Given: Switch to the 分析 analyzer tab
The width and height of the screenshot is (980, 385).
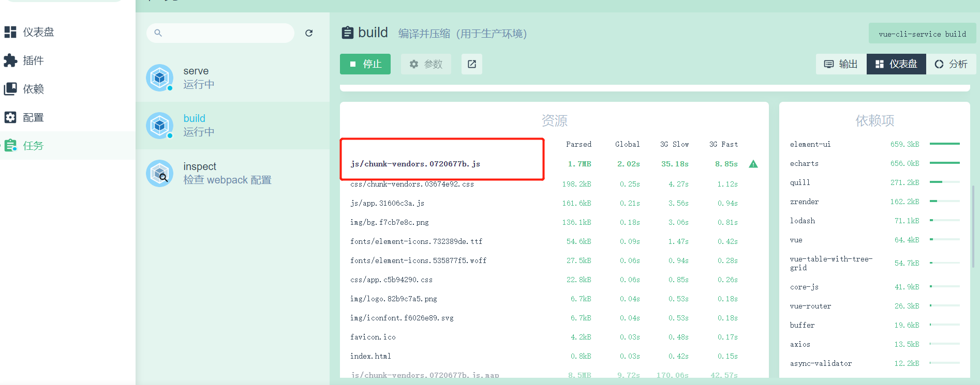Looking at the screenshot, I should pos(951,64).
